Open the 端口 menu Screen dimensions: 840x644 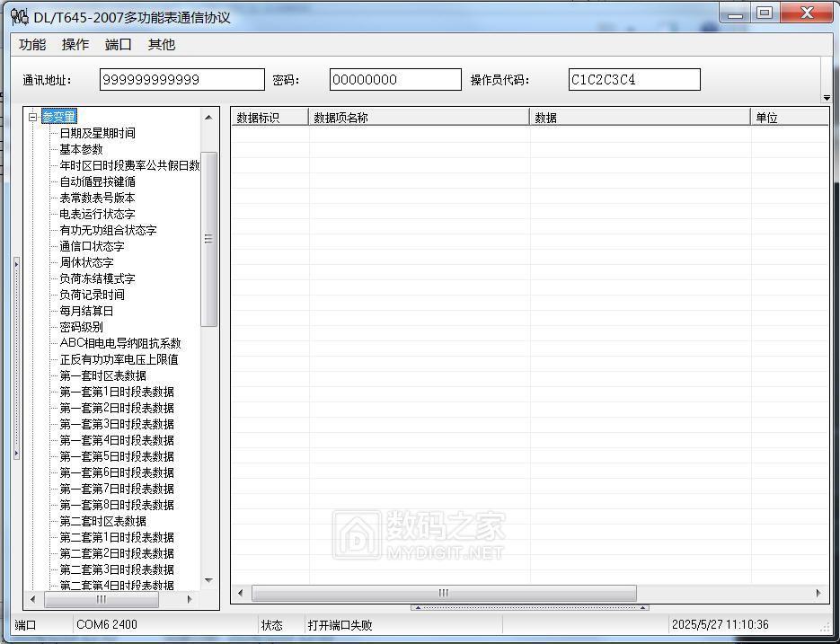(118, 45)
